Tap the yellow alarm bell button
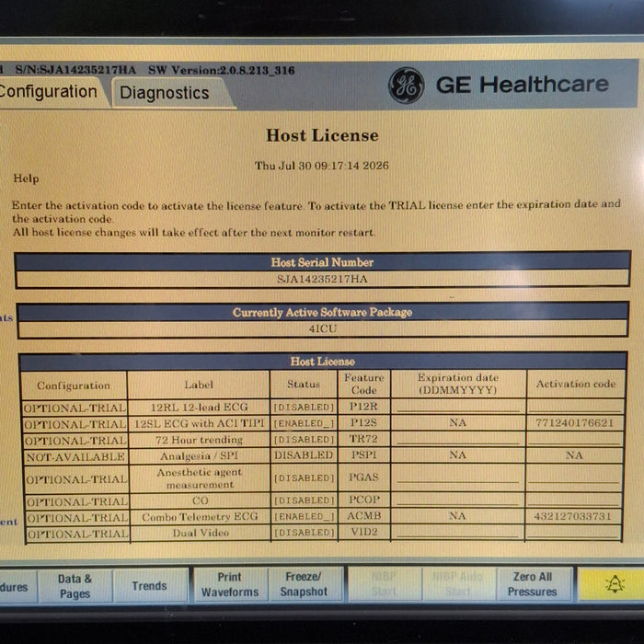This screenshot has width=644, height=644. pyautogui.click(x=614, y=584)
